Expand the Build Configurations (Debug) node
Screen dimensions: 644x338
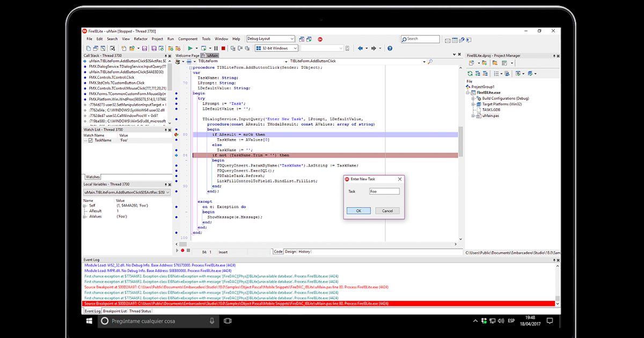coord(473,99)
